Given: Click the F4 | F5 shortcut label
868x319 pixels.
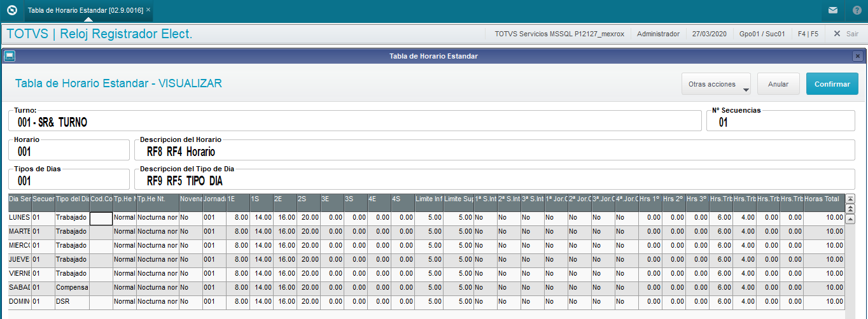Looking at the screenshot, I should point(808,34).
